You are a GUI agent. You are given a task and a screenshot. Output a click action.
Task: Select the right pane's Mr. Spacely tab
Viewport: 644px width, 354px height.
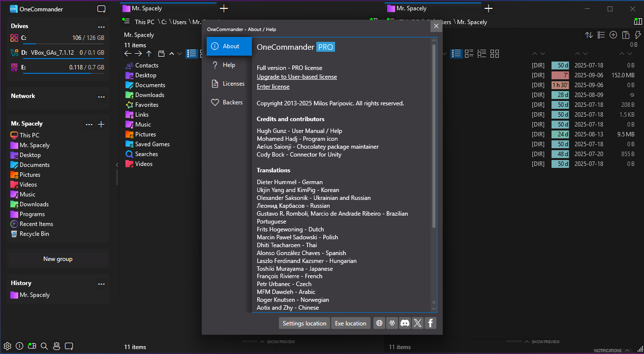(x=432, y=8)
